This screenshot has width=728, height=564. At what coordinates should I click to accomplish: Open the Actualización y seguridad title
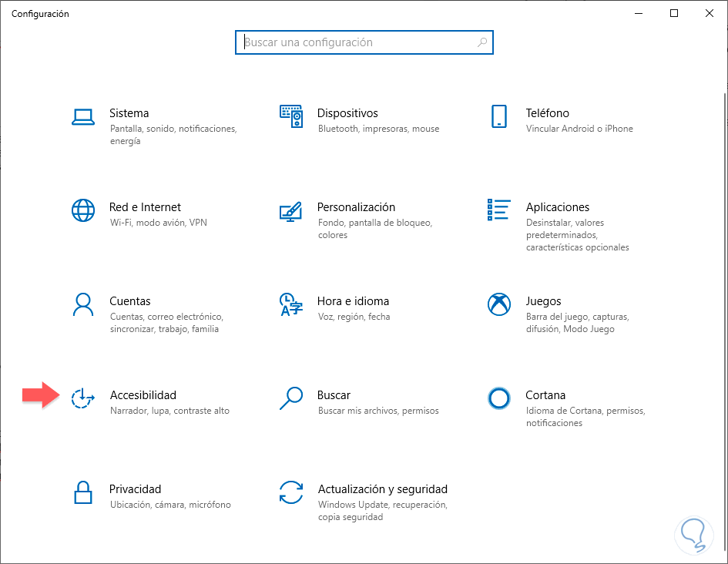tap(383, 489)
